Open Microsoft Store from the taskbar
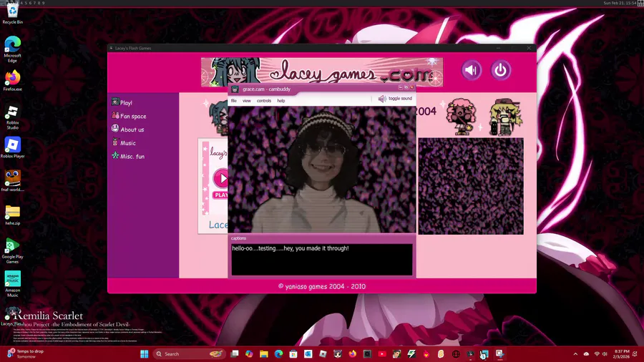 [x=293, y=354]
